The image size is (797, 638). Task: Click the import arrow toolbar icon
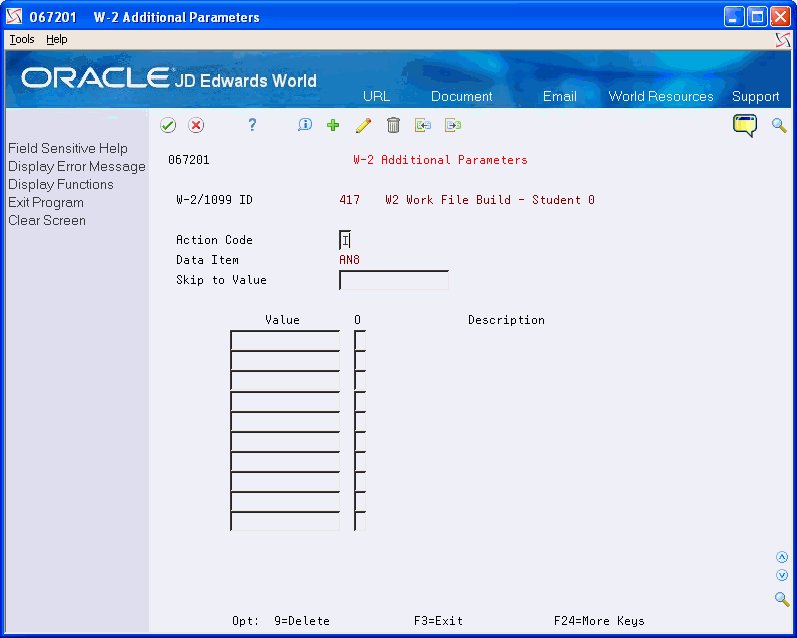pos(423,125)
